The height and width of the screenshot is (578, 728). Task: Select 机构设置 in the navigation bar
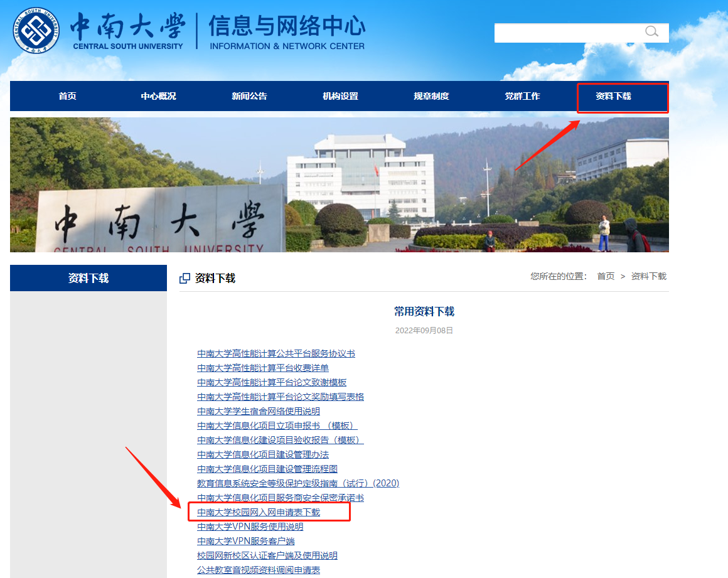(x=340, y=96)
